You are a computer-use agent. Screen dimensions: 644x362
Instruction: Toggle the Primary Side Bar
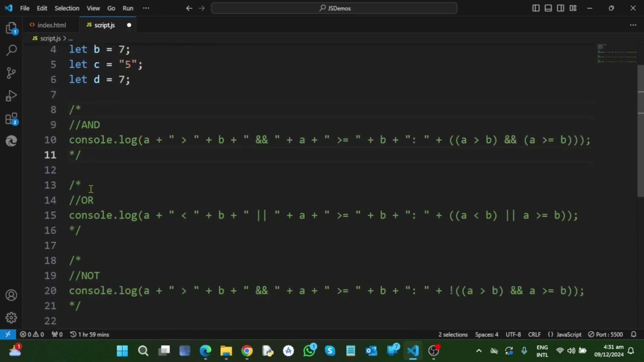(536, 8)
